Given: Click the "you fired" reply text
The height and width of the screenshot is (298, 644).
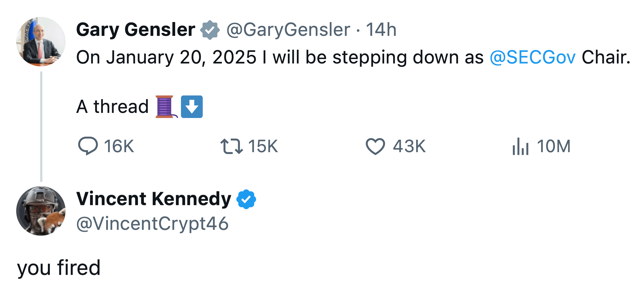Looking at the screenshot, I should tap(59, 268).
